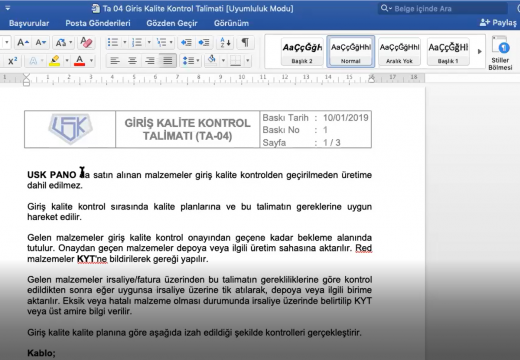Apply Normal style
This screenshot has height=360, width=520.
point(351,52)
